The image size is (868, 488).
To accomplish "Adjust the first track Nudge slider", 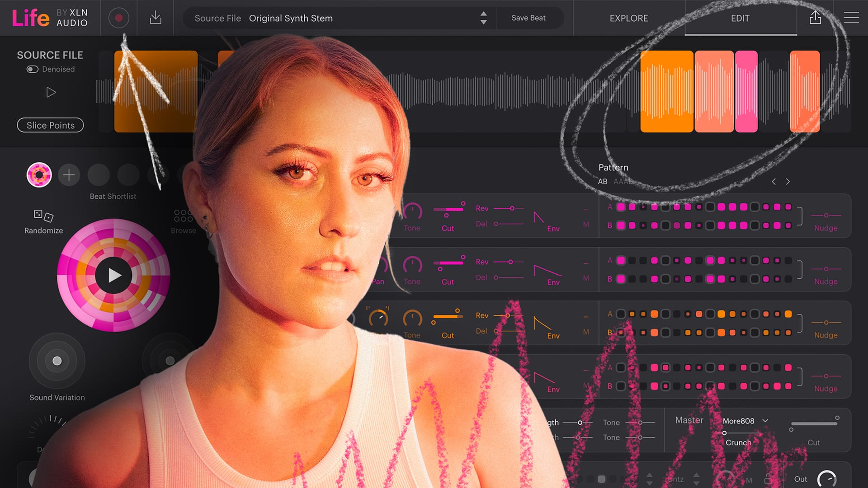I will [826, 216].
